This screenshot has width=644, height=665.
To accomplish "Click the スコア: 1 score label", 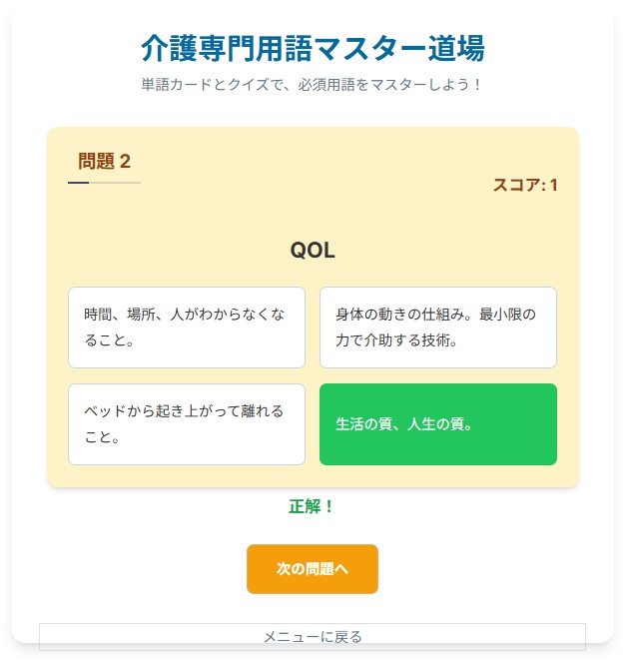I will tap(524, 185).
